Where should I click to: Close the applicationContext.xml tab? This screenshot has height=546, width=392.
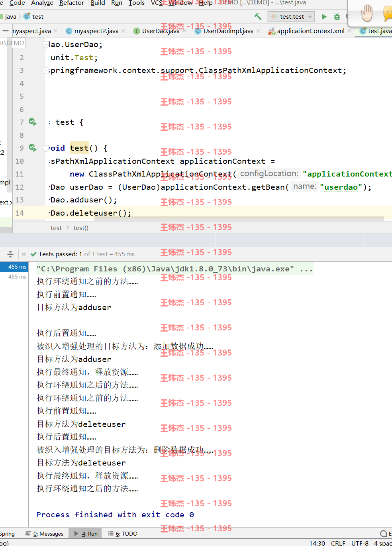[x=349, y=31]
